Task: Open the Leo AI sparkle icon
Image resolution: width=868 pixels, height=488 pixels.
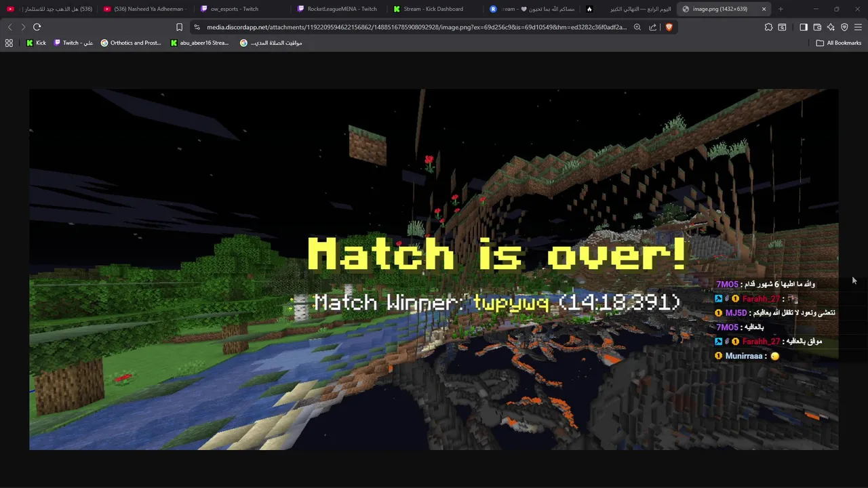Action: click(x=831, y=27)
